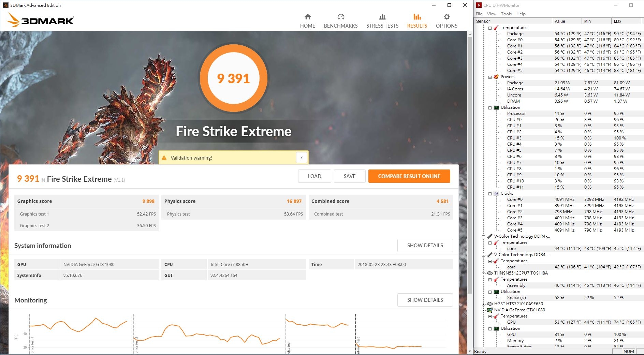Click the Graphics score value 9 898

point(148,201)
